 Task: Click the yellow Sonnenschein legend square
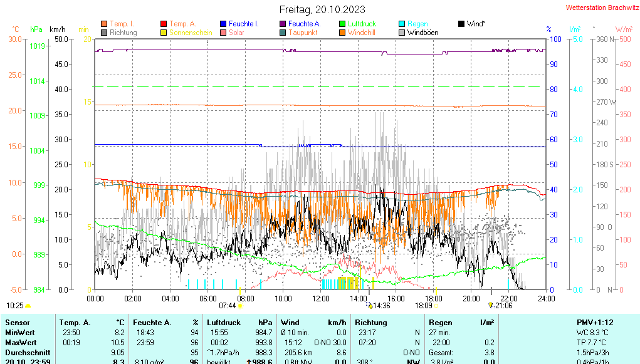pos(164,33)
